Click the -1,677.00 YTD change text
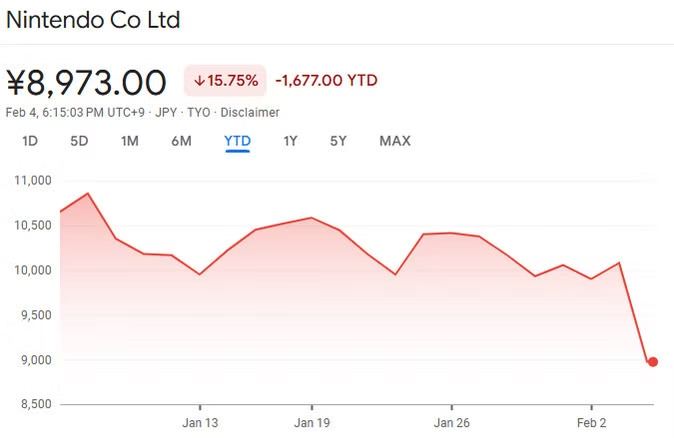The image size is (674, 438). click(326, 81)
